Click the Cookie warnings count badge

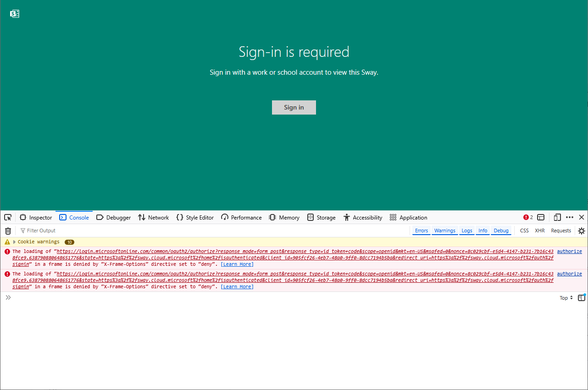click(69, 242)
